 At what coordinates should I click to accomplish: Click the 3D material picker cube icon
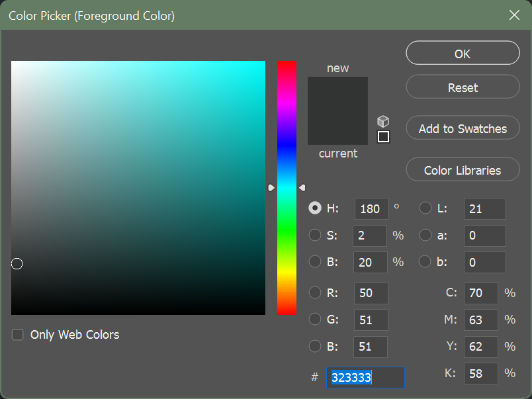[382, 121]
